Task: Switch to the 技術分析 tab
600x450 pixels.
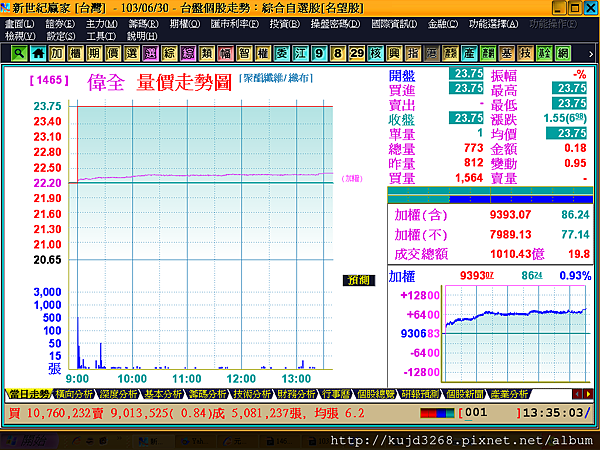Action: coord(252,394)
